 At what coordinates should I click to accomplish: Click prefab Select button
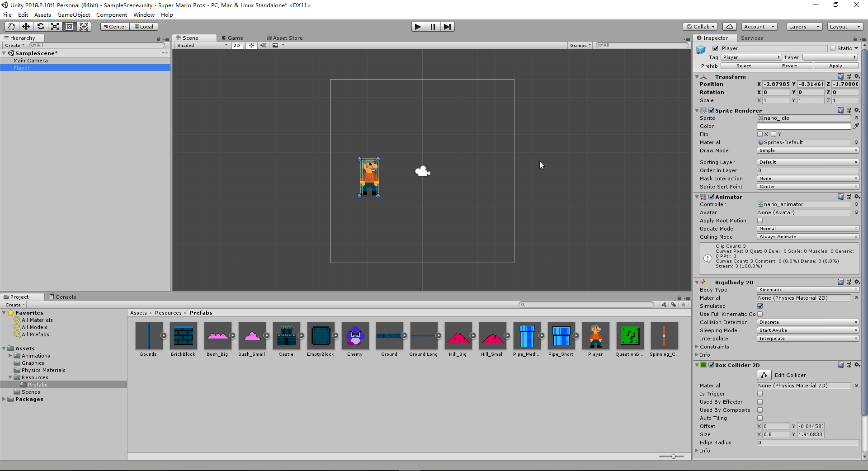coord(744,66)
